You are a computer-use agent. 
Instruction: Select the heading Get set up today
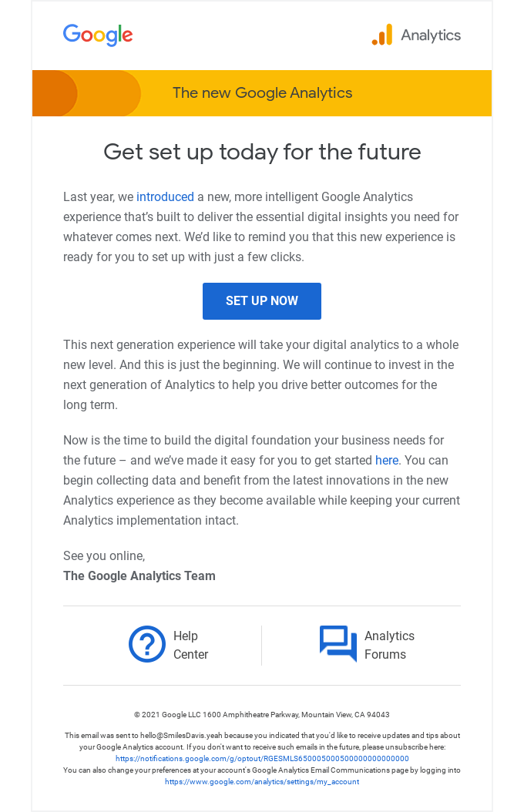tap(262, 152)
